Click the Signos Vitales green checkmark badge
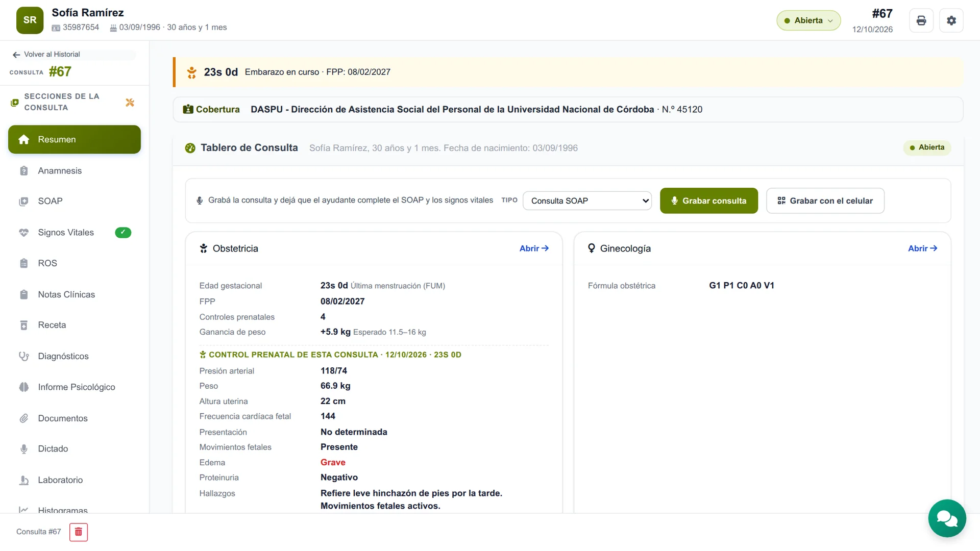 [123, 233]
